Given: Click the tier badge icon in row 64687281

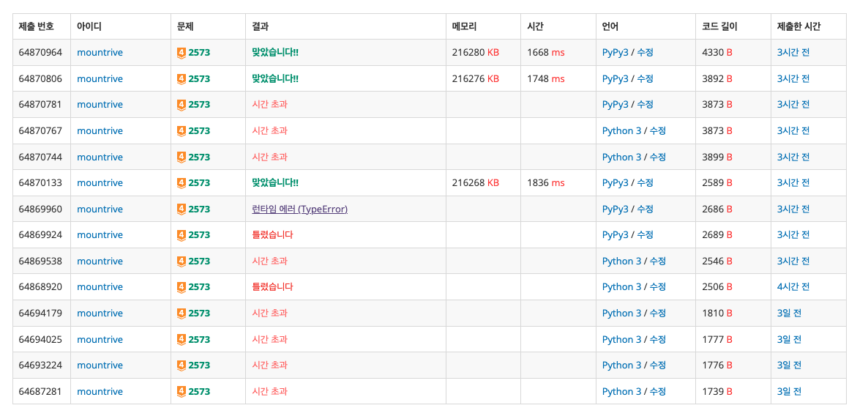Looking at the screenshot, I should [x=182, y=391].
